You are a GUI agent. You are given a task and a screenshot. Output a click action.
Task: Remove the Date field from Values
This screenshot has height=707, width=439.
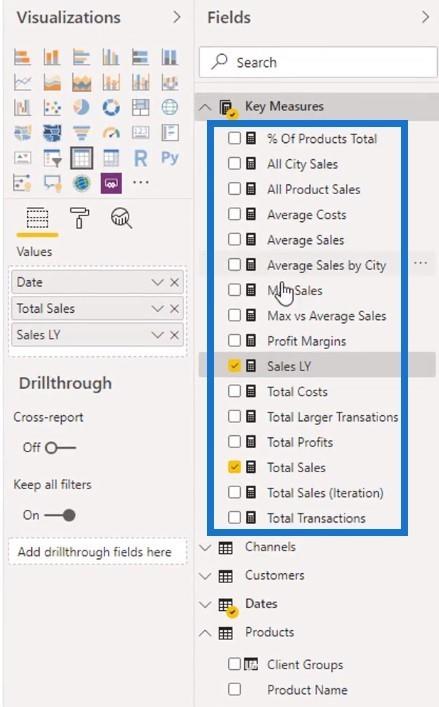click(x=174, y=283)
